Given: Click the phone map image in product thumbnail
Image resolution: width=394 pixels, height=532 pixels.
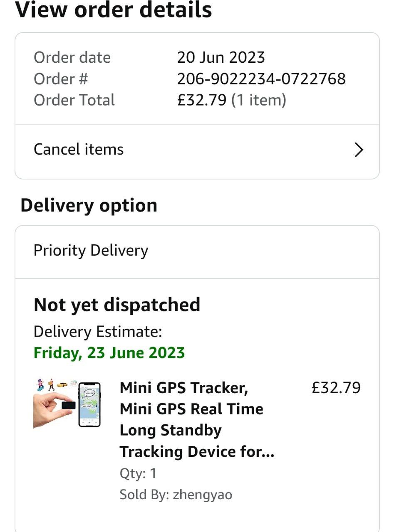Looking at the screenshot, I should coord(89,404).
